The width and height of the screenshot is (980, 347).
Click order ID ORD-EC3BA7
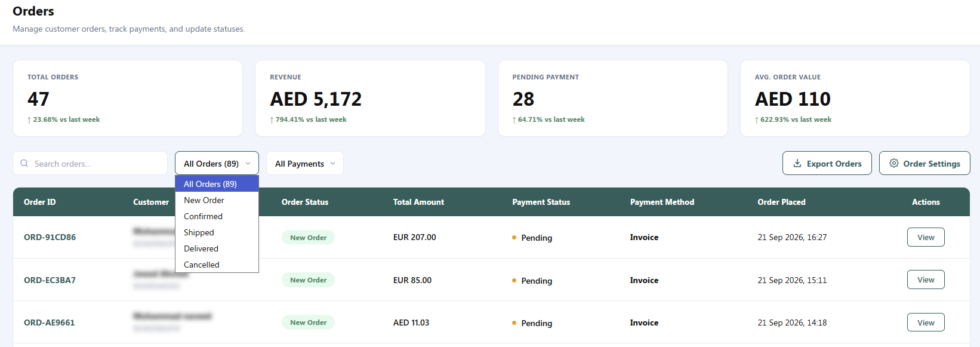(x=50, y=280)
